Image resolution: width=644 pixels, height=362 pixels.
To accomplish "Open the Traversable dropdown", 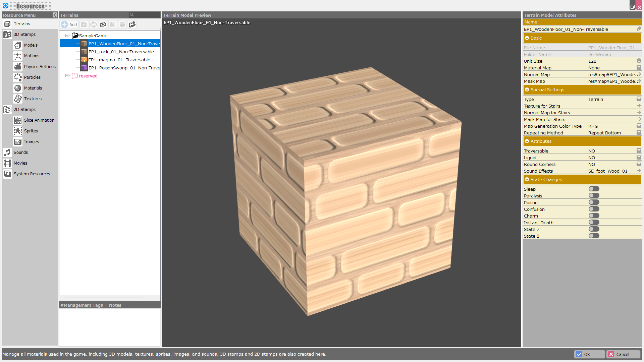I will coord(639,151).
